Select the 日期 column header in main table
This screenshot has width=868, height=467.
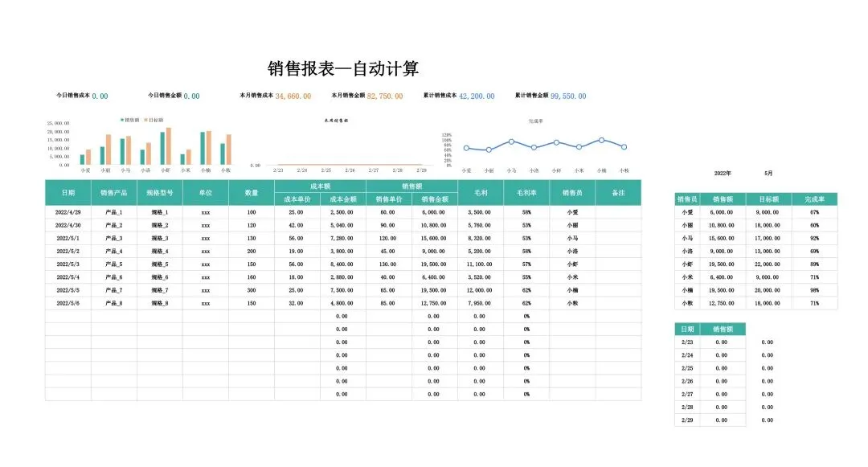(x=68, y=193)
